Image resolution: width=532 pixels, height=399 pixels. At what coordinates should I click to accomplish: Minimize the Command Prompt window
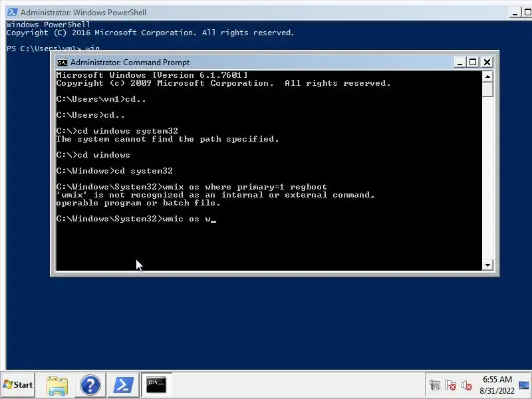[460, 63]
